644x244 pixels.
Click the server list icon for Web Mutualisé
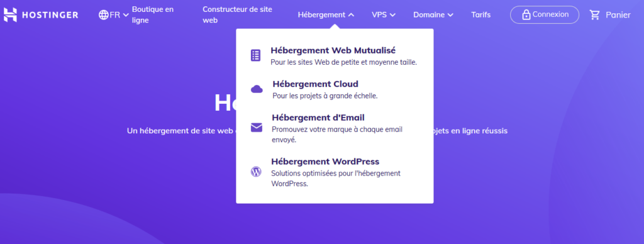tap(255, 55)
